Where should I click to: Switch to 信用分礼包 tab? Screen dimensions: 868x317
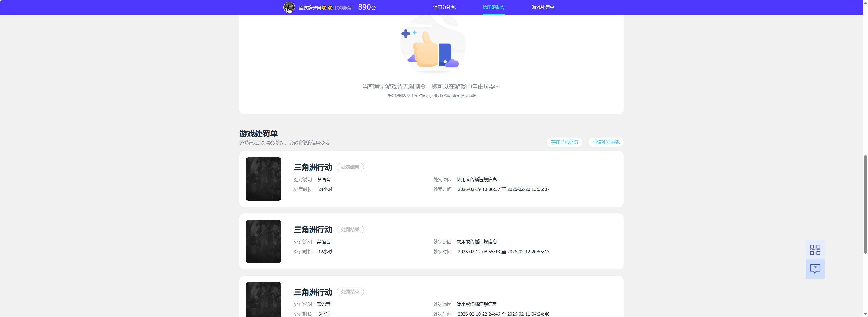pos(444,7)
